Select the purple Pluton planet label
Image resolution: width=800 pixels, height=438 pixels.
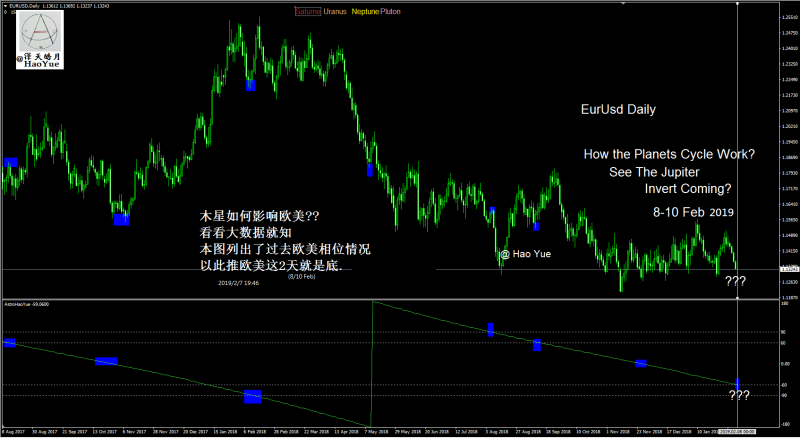click(x=390, y=11)
